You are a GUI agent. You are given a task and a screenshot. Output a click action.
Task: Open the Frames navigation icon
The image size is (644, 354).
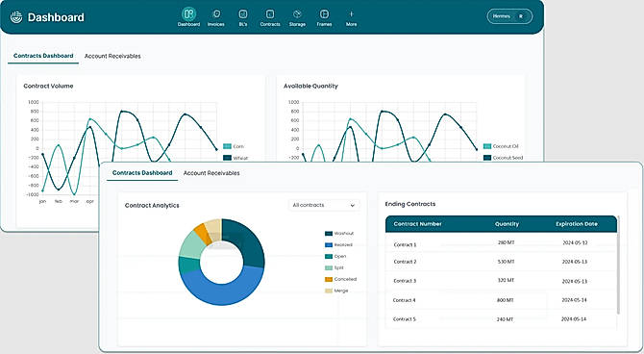pos(324,14)
